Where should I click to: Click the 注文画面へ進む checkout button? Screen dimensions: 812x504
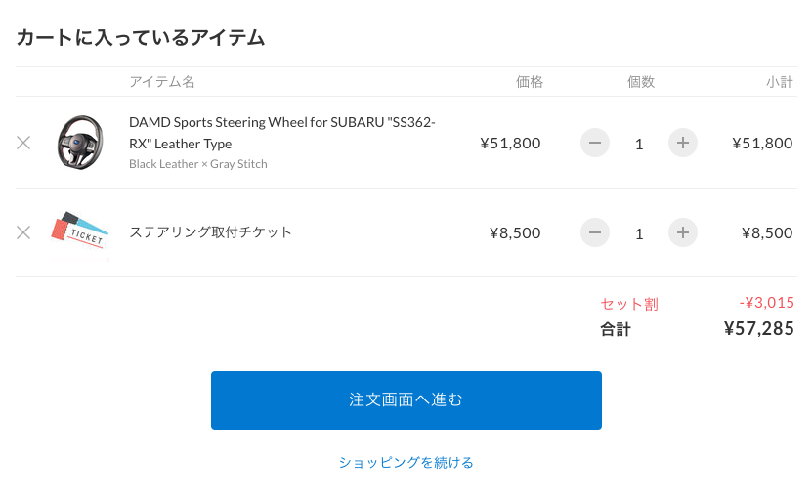click(x=406, y=400)
